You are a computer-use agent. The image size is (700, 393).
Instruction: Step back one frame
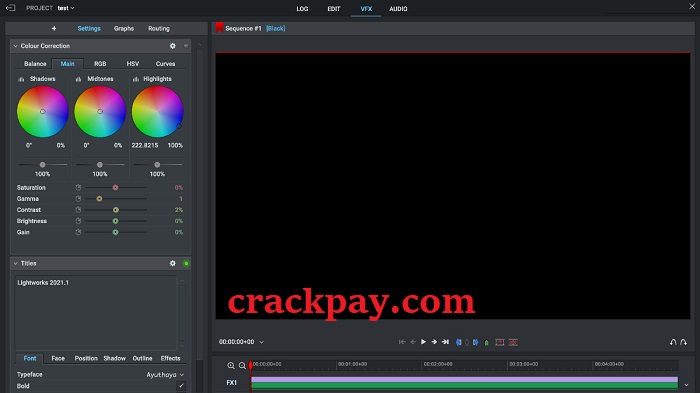pyautogui.click(x=413, y=342)
